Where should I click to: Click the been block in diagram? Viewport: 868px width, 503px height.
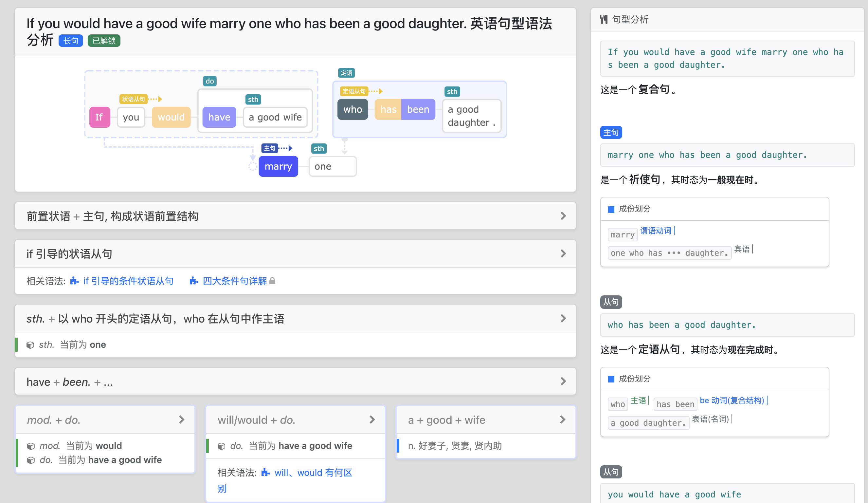[418, 109]
